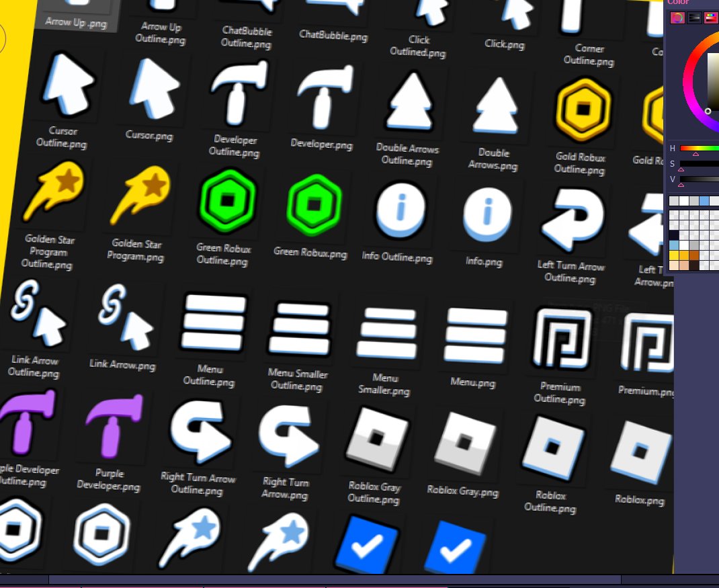719x588 pixels.
Task: Select the Menu Smaller.png icon
Action: coord(388,333)
